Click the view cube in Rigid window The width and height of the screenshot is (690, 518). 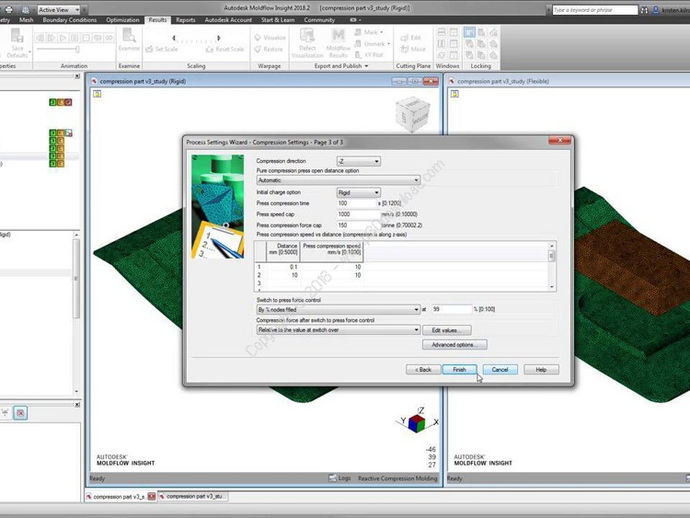coord(412,114)
